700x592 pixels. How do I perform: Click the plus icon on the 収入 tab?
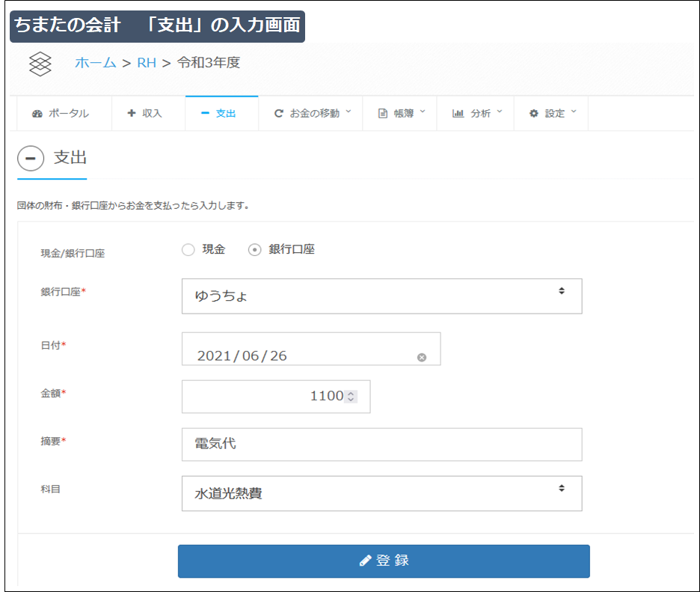click(x=132, y=113)
